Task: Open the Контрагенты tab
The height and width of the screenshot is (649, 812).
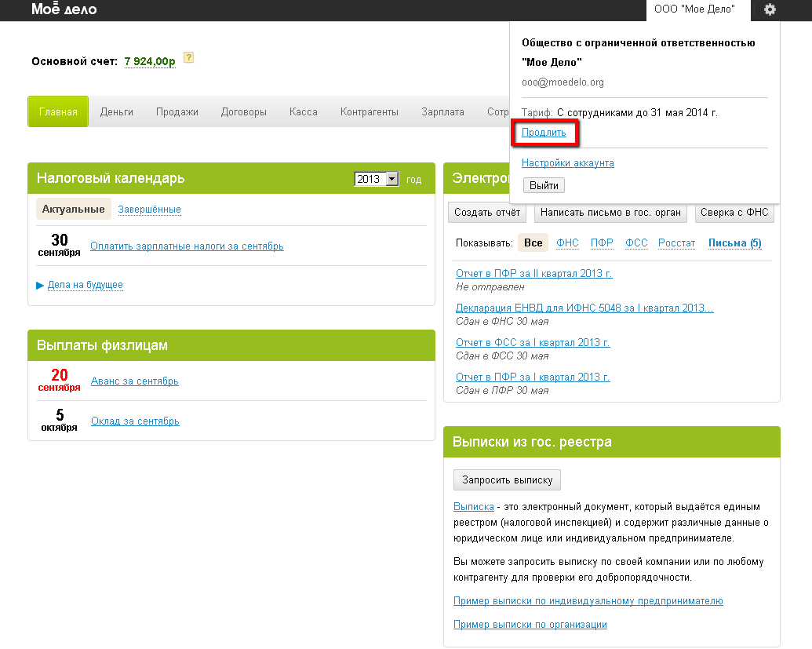Action: click(370, 112)
